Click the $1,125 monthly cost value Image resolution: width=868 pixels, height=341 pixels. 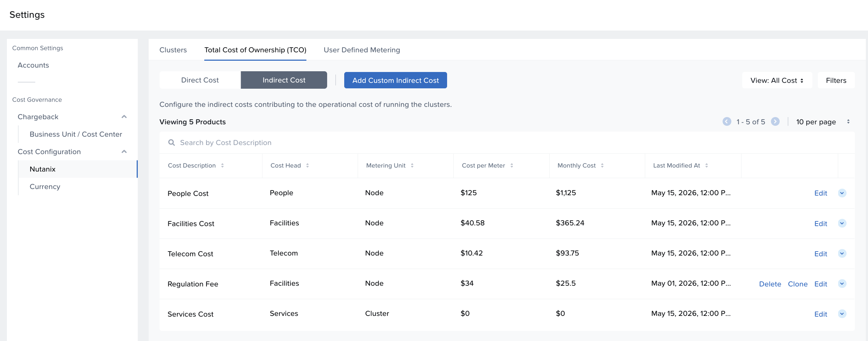(566, 193)
